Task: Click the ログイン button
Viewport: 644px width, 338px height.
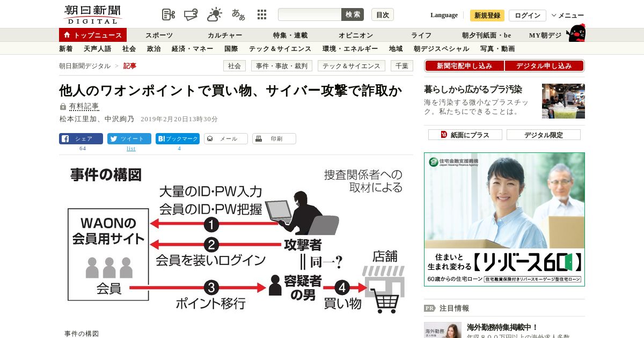Action: (528, 16)
